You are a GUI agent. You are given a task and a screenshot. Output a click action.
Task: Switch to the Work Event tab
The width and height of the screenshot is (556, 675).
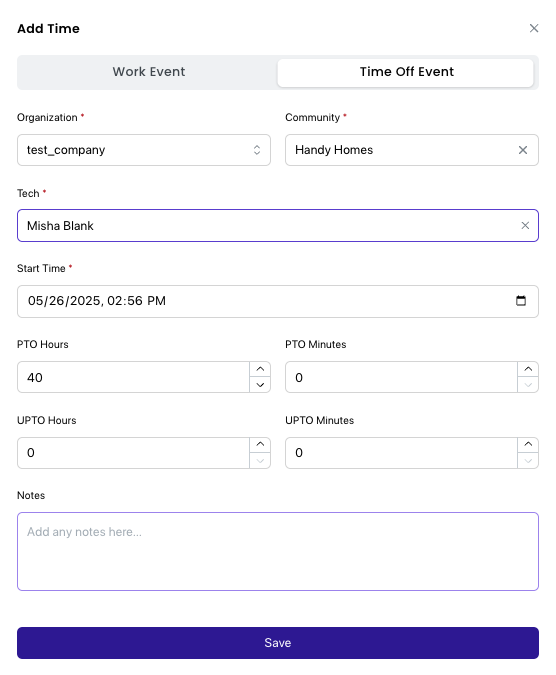148,72
